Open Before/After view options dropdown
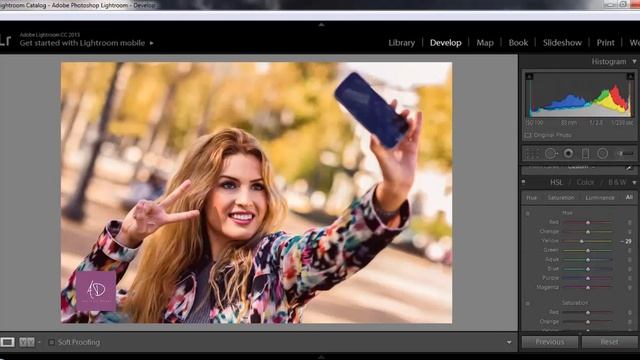This screenshot has width=640, height=360. coord(39,342)
